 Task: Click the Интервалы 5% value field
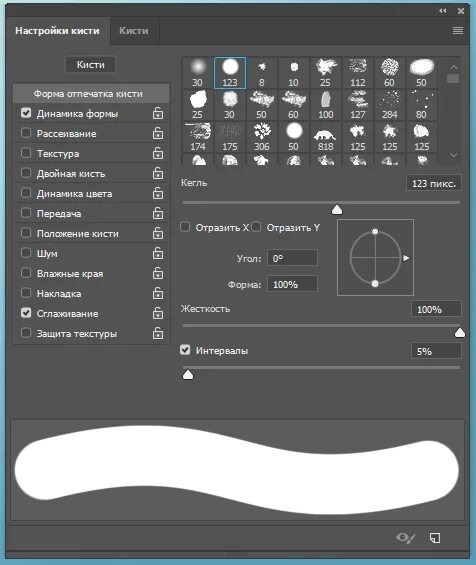click(436, 351)
